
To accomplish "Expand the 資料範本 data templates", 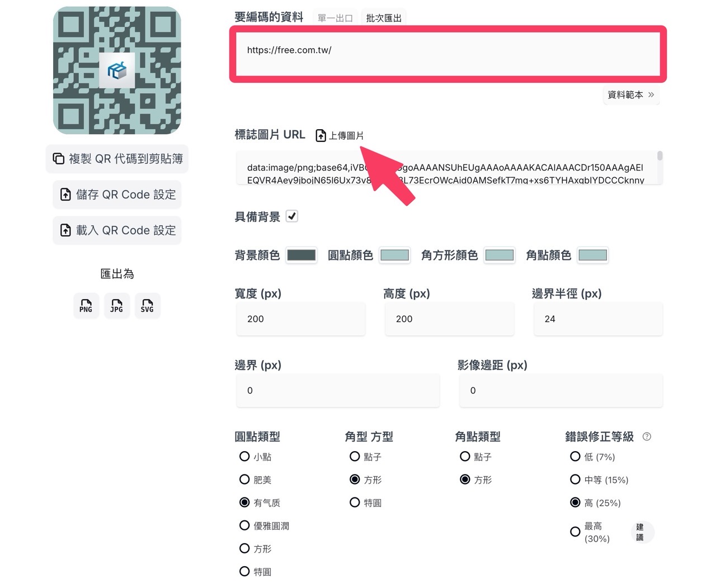I will pyautogui.click(x=631, y=95).
